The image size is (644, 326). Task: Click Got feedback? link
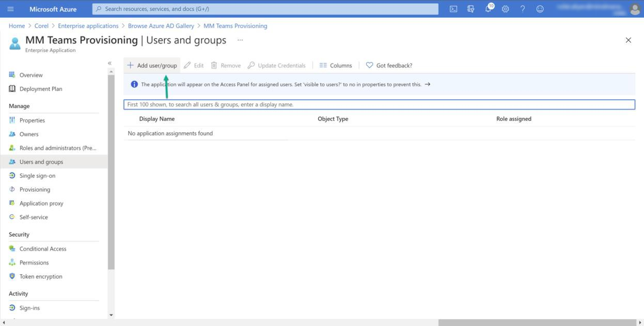point(389,66)
